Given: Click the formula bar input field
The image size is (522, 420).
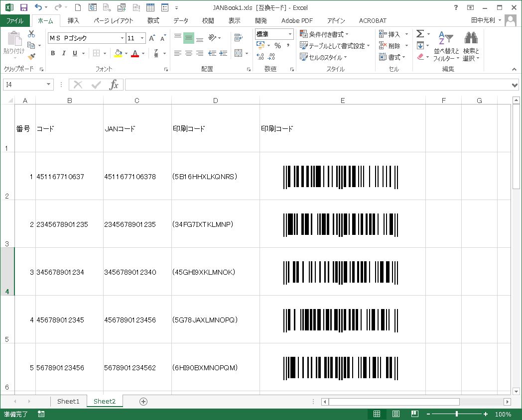Looking at the screenshot, I should pyautogui.click(x=318, y=85).
